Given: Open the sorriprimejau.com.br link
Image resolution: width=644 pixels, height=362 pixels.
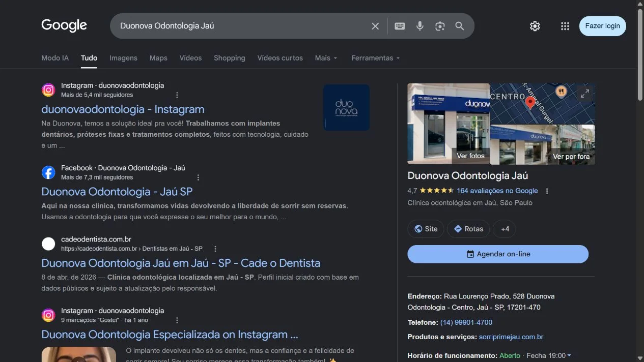Looking at the screenshot, I should click(511, 337).
